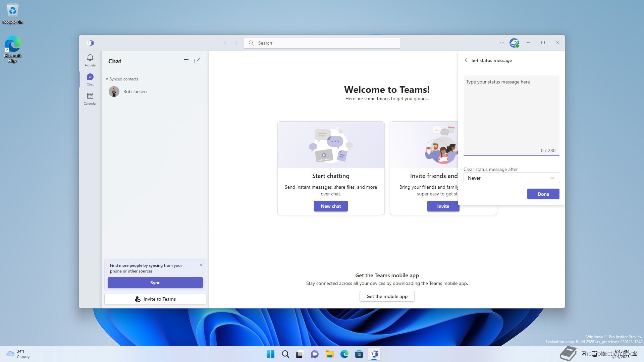Viewport: 644px width, 362px height.
Task: Open Task View in the taskbar
Action: [x=300, y=354]
